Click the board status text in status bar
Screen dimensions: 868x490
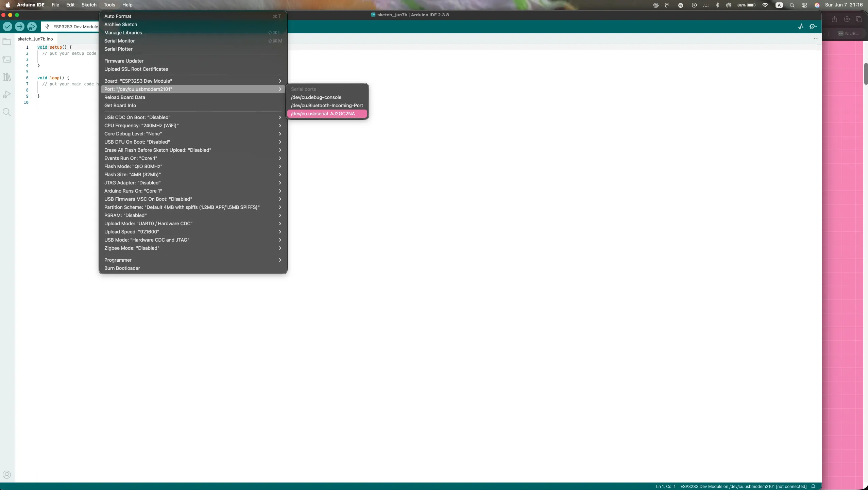pos(743,486)
